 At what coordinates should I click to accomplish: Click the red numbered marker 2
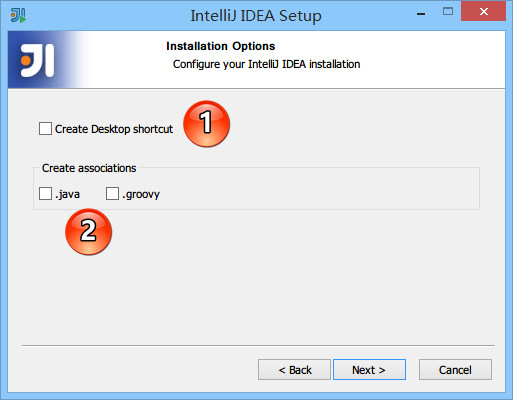click(x=88, y=232)
